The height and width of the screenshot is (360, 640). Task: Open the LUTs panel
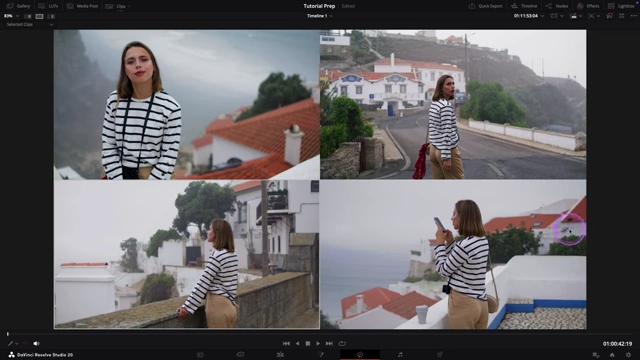point(49,6)
